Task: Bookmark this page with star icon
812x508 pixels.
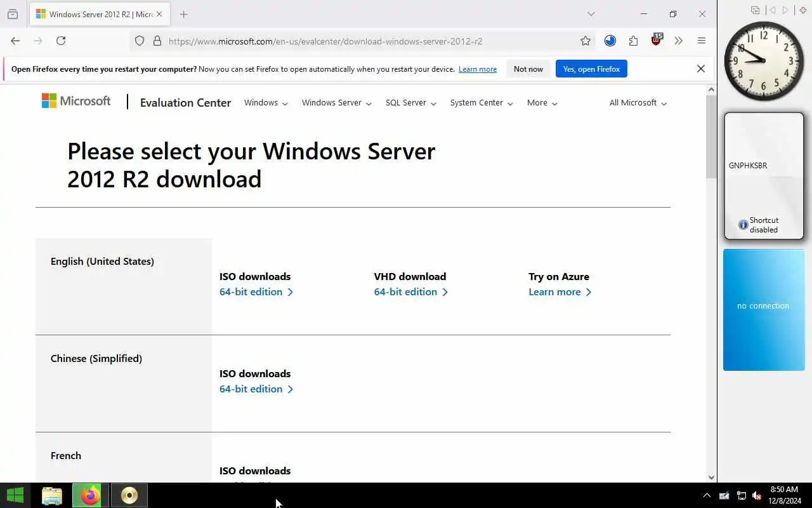Action: tap(586, 41)
